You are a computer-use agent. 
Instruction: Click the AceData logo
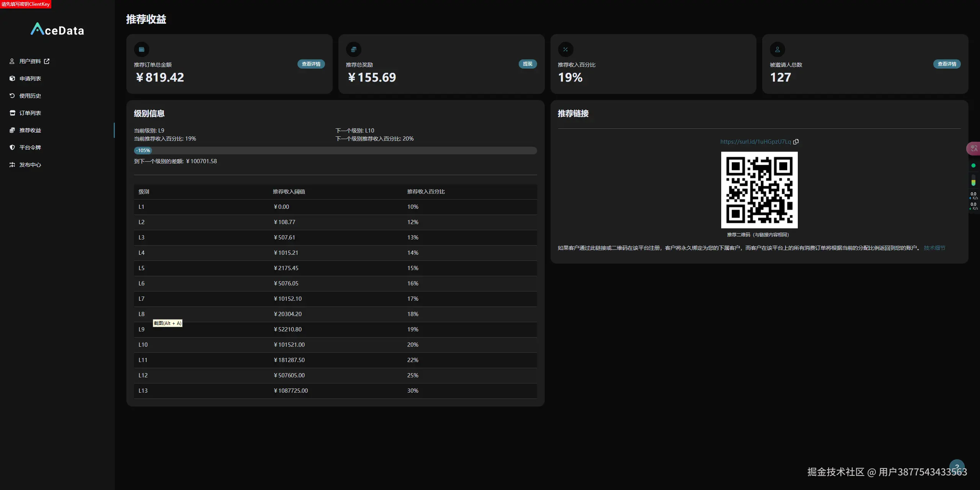57,29
